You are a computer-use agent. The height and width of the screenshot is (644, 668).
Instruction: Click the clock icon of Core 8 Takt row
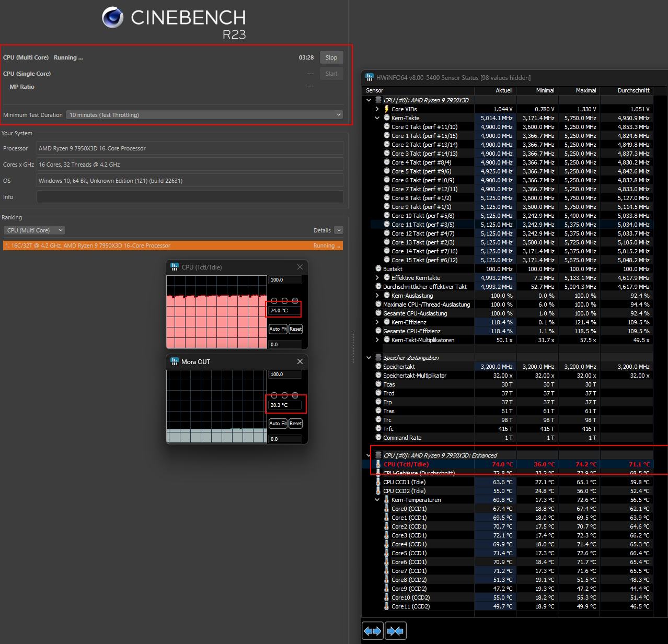387,197
